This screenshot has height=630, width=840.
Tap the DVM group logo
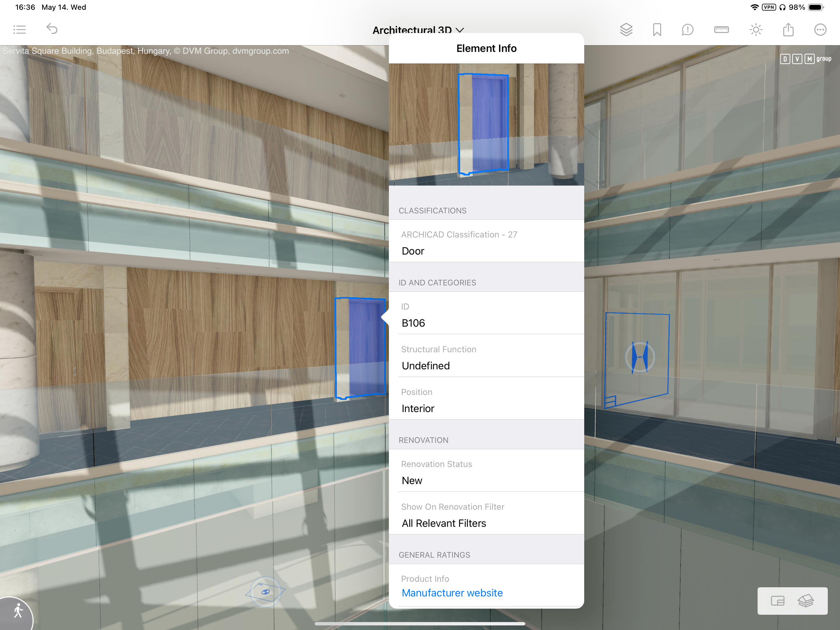pos(806,59)
